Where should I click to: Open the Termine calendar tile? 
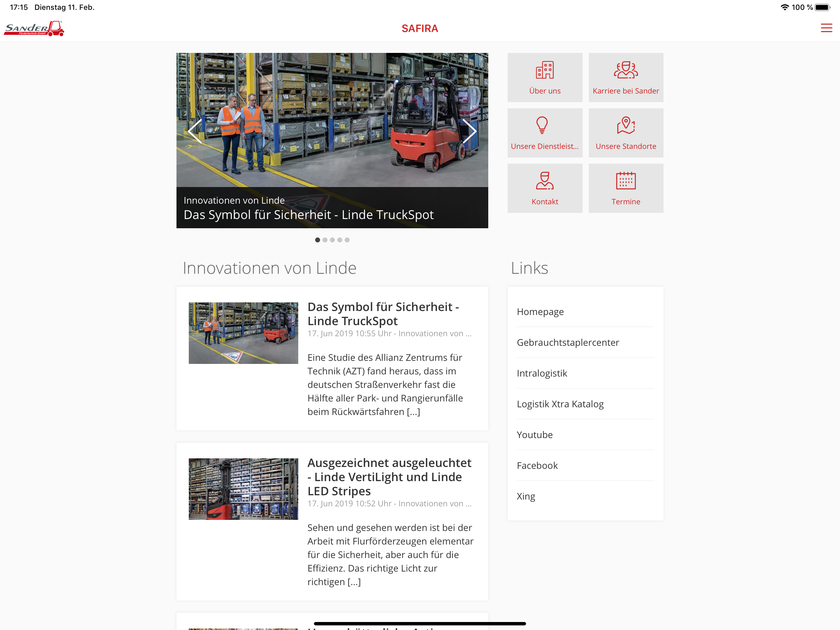[x=626, y=189]
